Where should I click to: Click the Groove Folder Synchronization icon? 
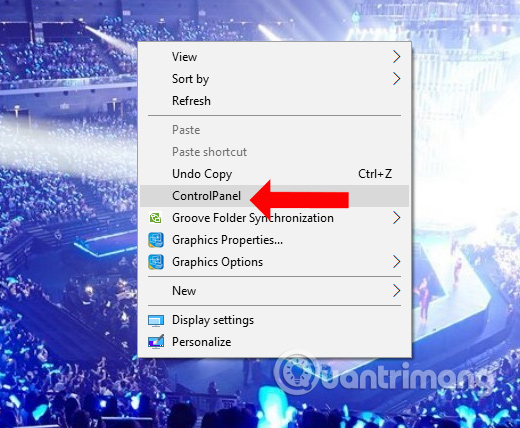coord(155,218)
